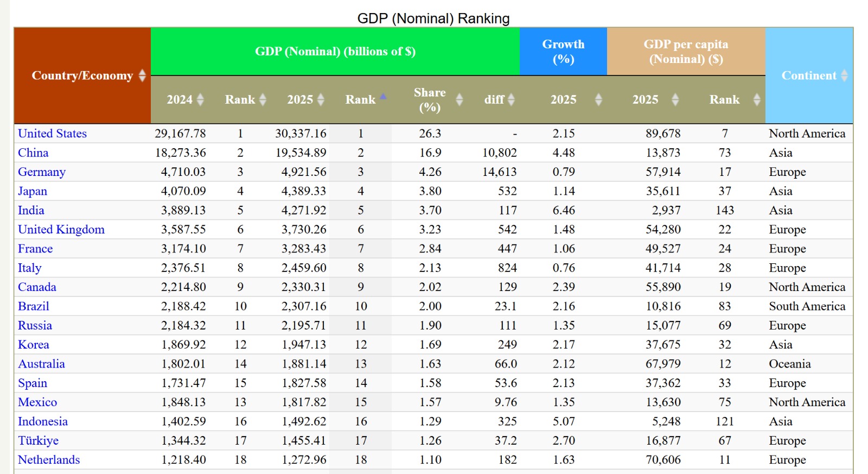The height and width of the screenshot is (474, 868).
Task: Select the GDP (Nominal) Ranking title
Action: (433, 18)
